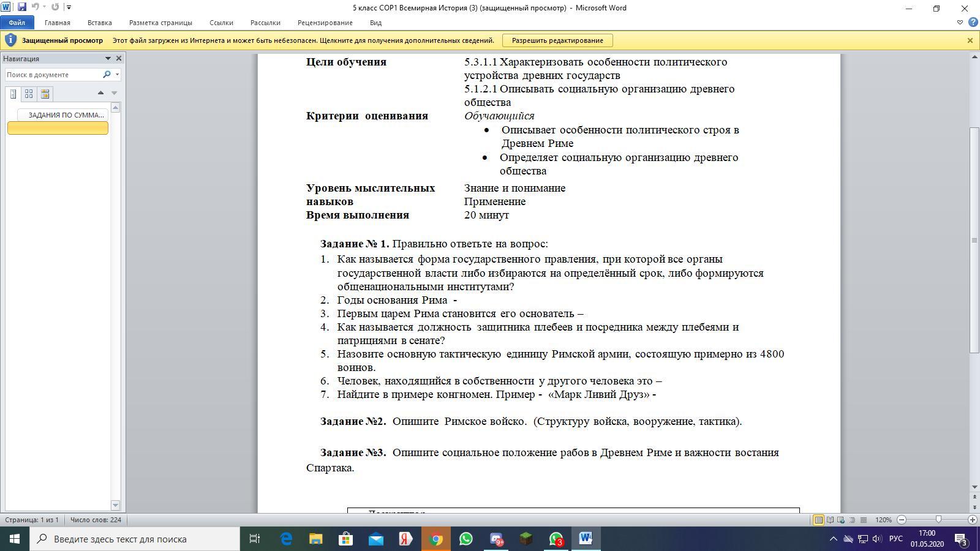Switch to Print Layout view icon

coord(818,520)
